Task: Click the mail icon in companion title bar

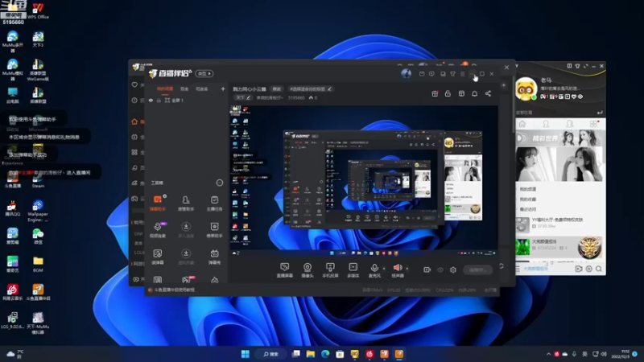Action: (x=422, y=74)
